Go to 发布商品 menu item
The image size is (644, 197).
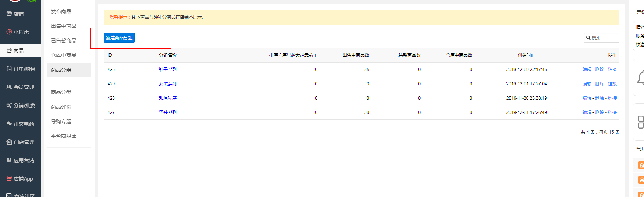(x=61, y=11)
